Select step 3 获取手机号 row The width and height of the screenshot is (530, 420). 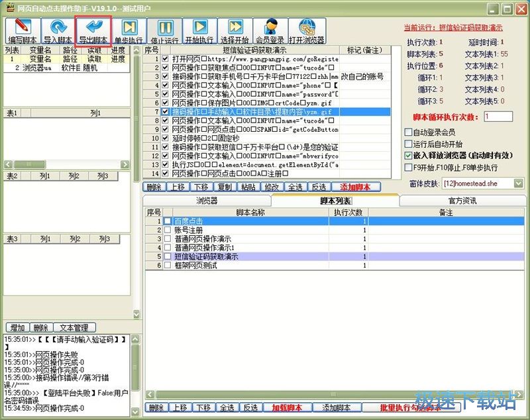click(x=267, y=76)
